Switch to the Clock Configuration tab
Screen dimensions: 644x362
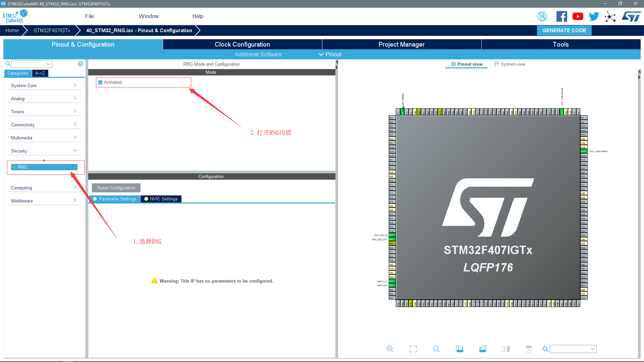[242, 45]
